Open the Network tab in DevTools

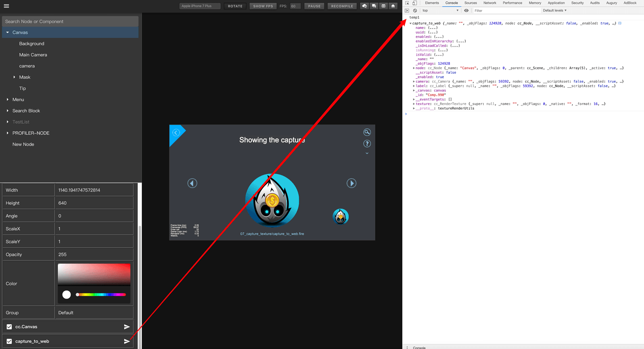(490, 3)
